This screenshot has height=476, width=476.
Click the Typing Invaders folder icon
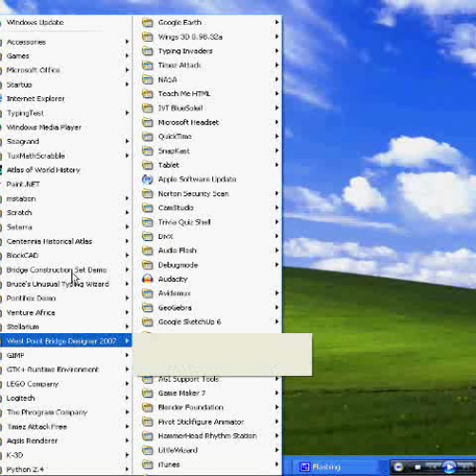(x=148, y=50)
